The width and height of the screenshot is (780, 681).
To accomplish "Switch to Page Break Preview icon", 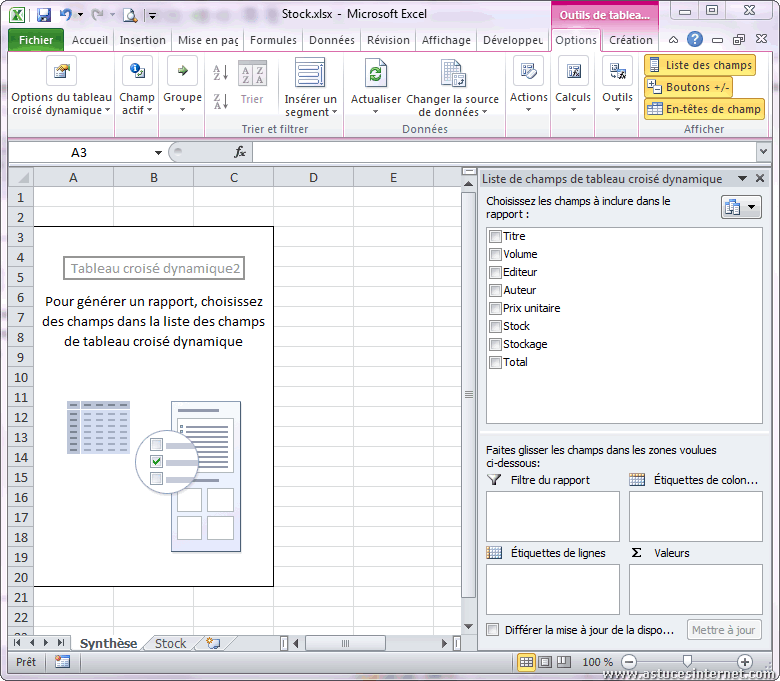I will point(564,662).
